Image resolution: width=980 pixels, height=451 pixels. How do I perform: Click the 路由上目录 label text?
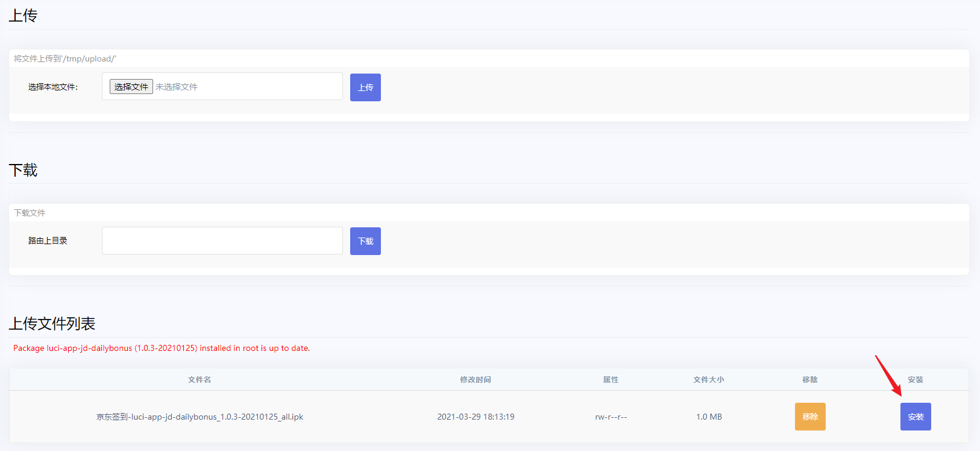[48, 241]
